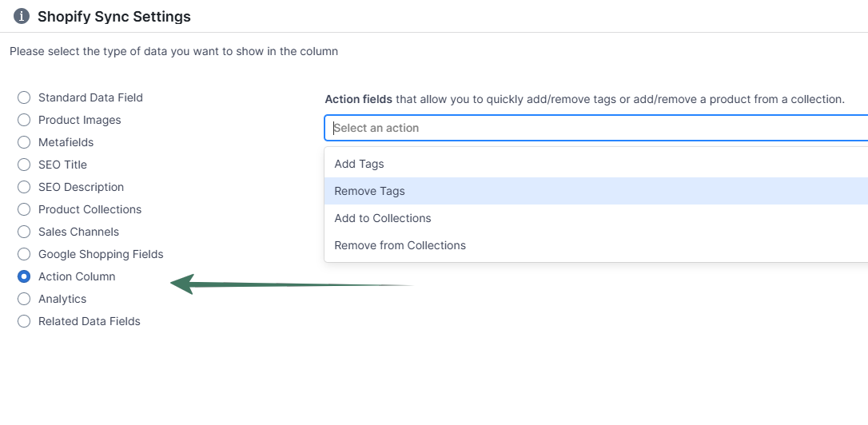Image resolution: width=868 pixels, height=425 pixels.
Task: Choose the Product Collections radio option
Action: click(24, 209)
